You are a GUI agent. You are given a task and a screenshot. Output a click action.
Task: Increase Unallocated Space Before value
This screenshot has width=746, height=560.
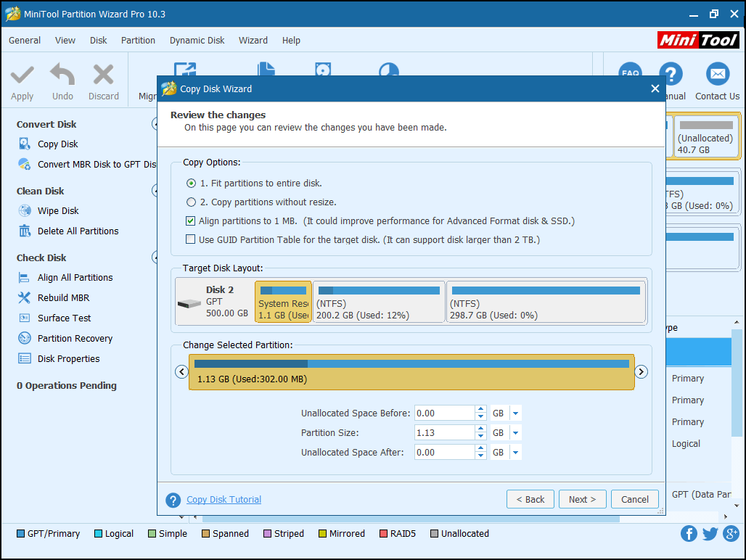(481, 409)
